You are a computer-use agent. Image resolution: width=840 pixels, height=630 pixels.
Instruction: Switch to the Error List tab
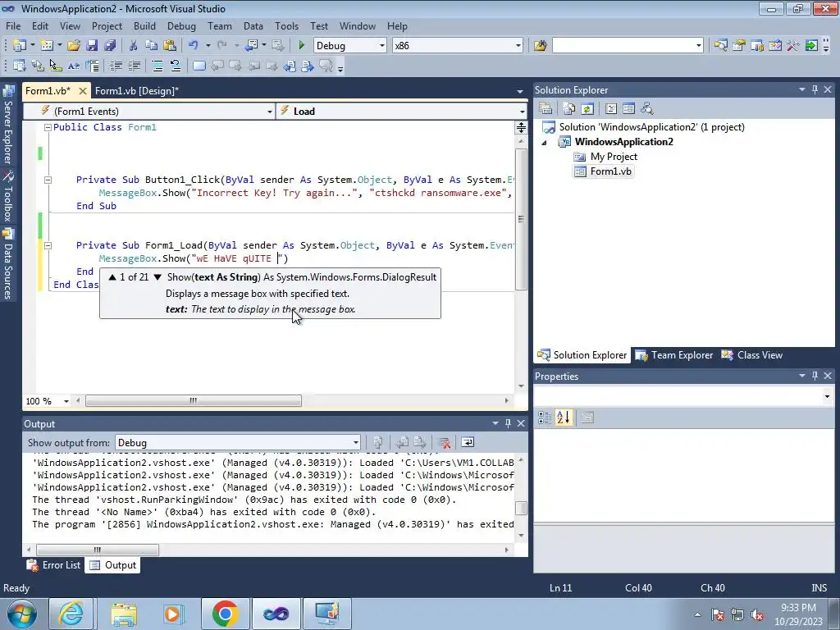pyautogui.click(x=54, y=565)
